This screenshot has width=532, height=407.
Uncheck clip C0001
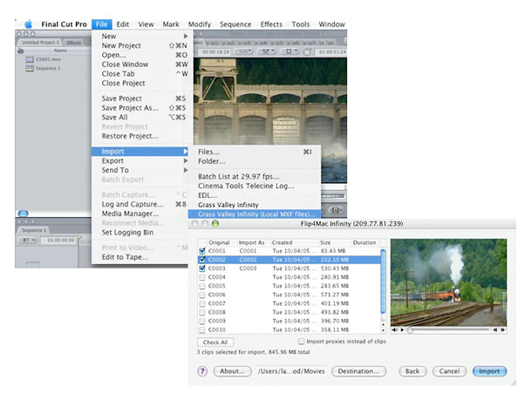point(202,251)
